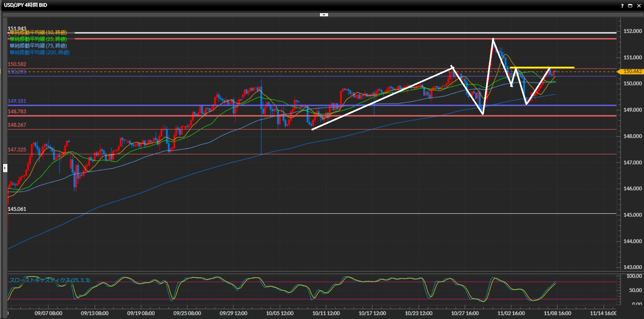
Task: Select the 25-period moving average label
Action: tap(38, 39)
